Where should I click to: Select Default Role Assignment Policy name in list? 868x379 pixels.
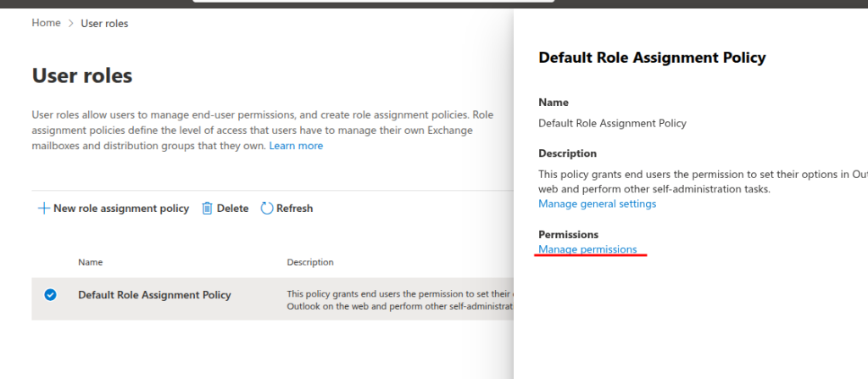pyautogui.click(x=154, y=295)
